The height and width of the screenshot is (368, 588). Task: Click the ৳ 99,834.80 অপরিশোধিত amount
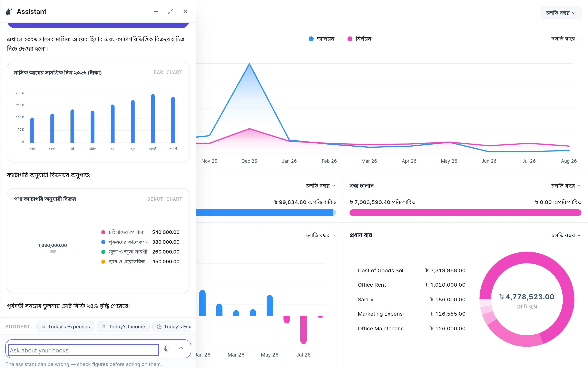pos(305,202)
